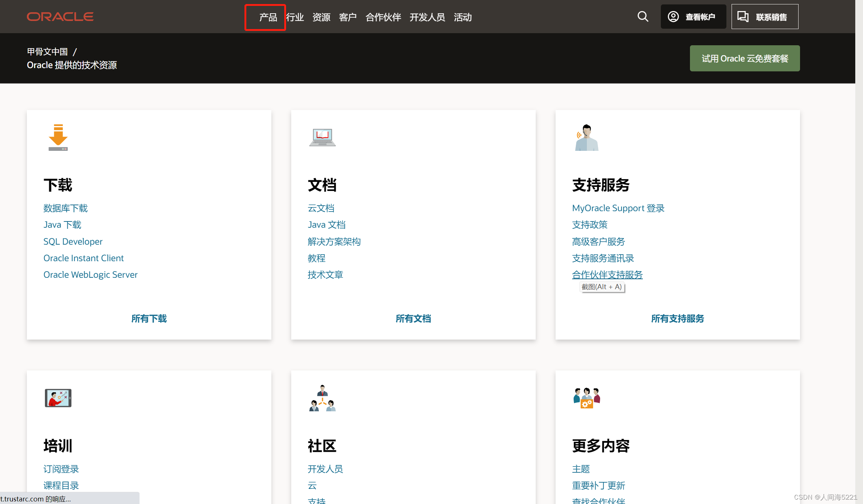Viewport: 863px width, 504px height.
Task: Click the 社区 card heading
Action: tap(322, 446)
